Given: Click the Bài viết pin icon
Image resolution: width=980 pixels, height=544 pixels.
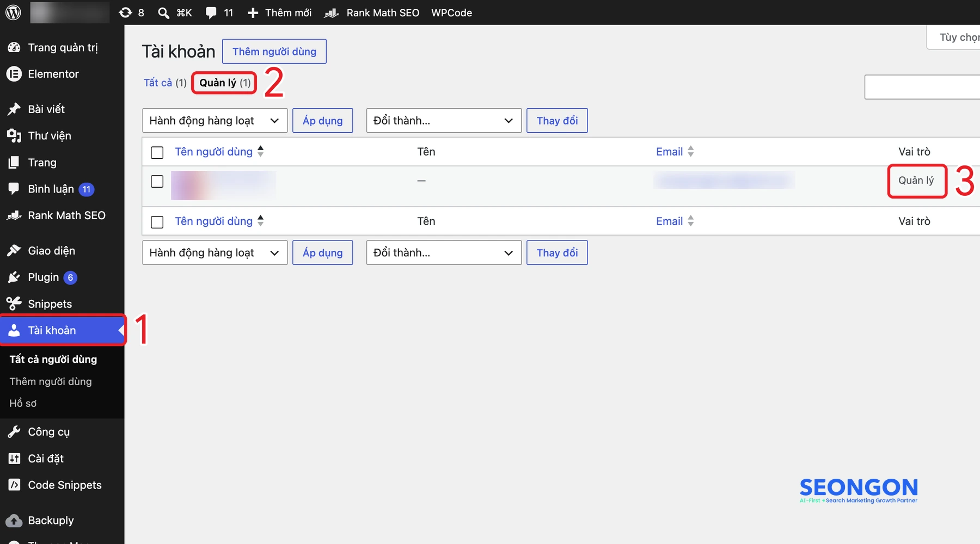Looking at the screenshot, I should (x=14, y=109).
